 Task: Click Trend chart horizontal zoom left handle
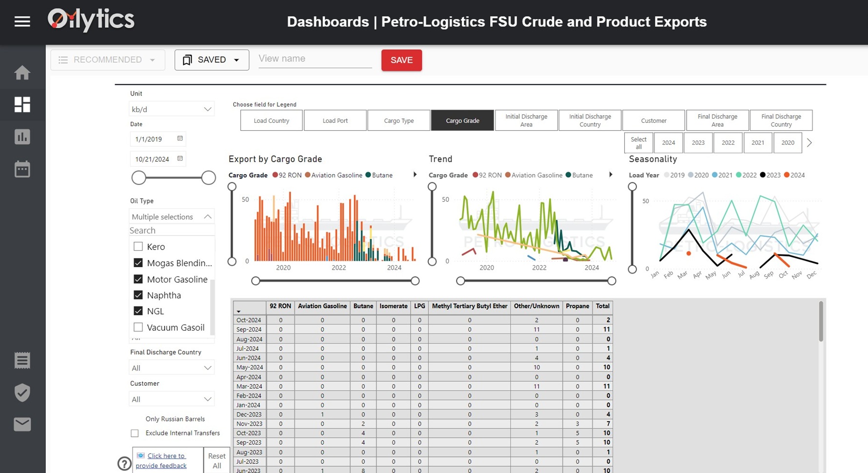460,281
